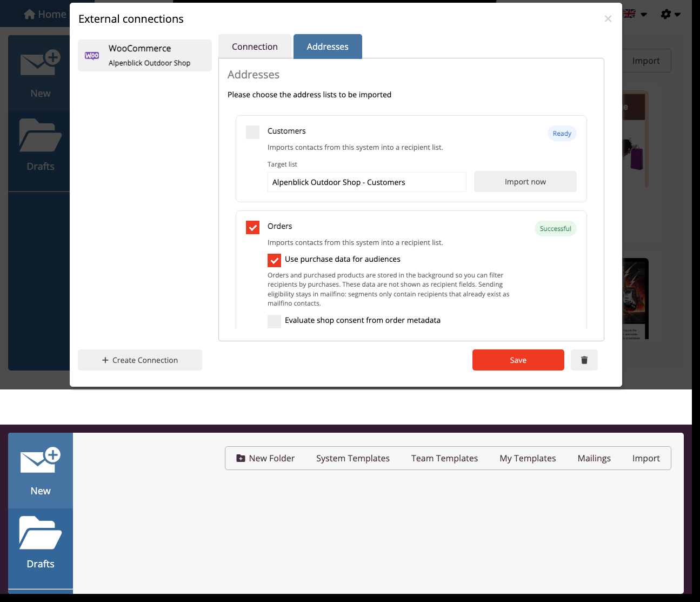
Task: Click New Folder in lower toolbar
Action: [x=265, y=458]
